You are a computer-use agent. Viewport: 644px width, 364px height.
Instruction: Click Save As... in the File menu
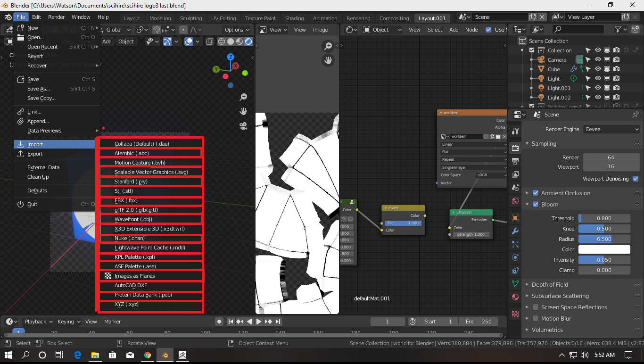[39, 89]
